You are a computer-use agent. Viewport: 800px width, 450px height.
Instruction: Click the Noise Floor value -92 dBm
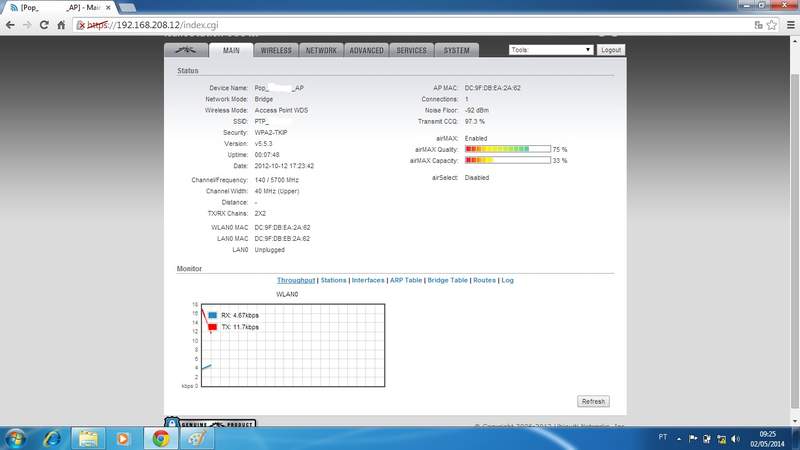[477, 110]
